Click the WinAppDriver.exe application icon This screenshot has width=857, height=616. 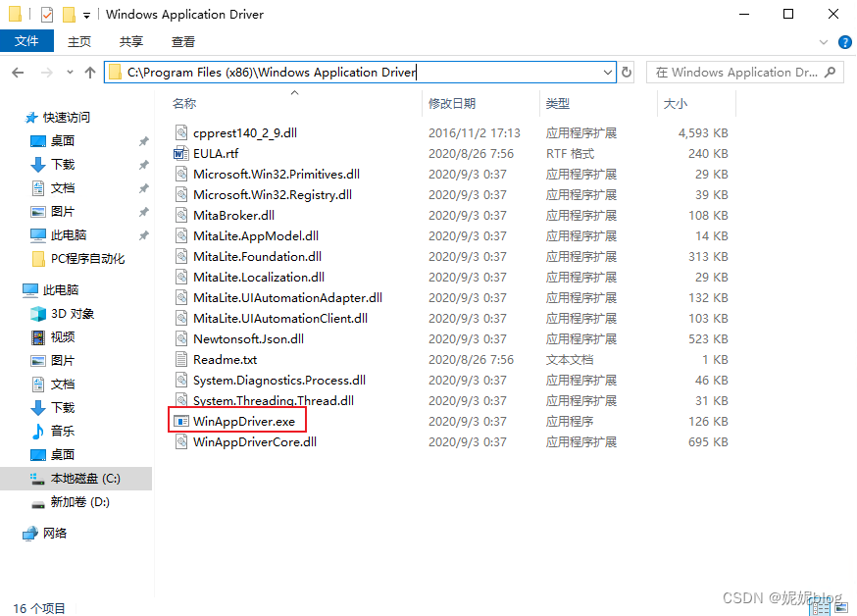[180, 422]
